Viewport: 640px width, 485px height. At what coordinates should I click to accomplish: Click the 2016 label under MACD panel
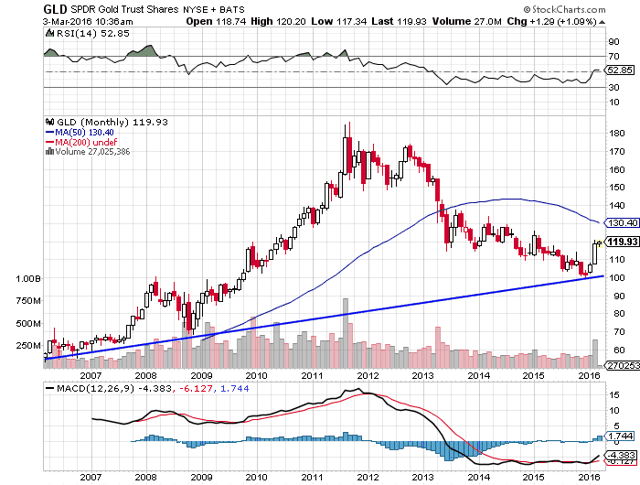coord(589,477)
